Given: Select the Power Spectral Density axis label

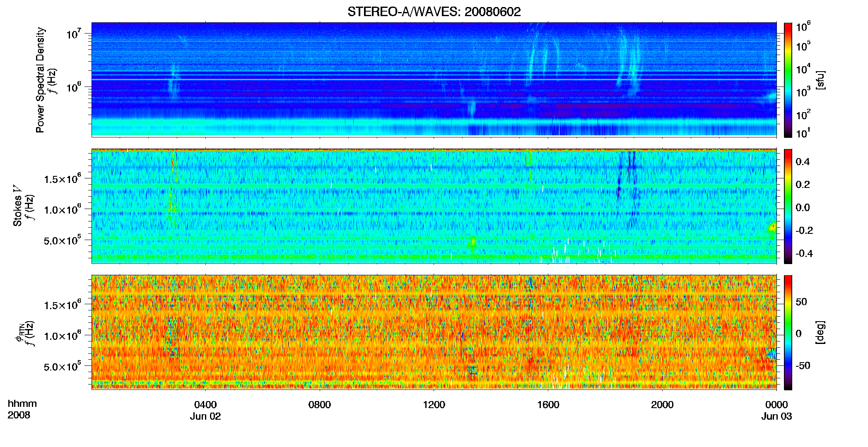Looking at the screenshot, I should 40,80.
